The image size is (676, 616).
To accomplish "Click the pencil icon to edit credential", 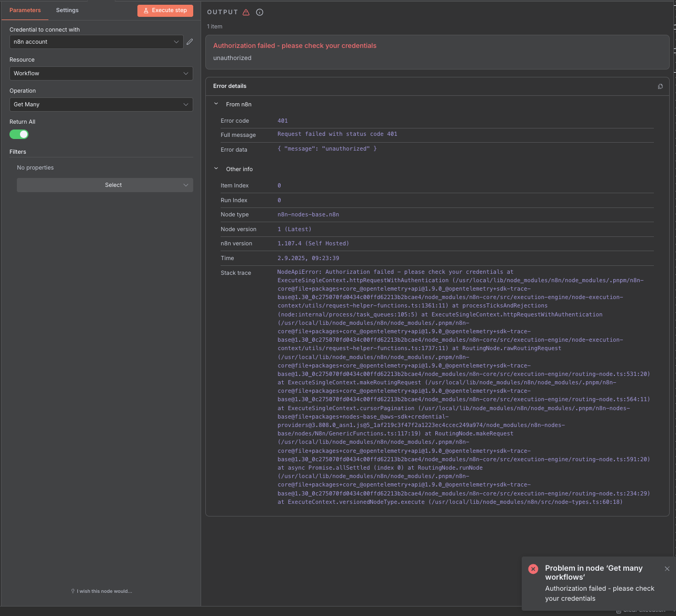I will (x=190, y=42).
